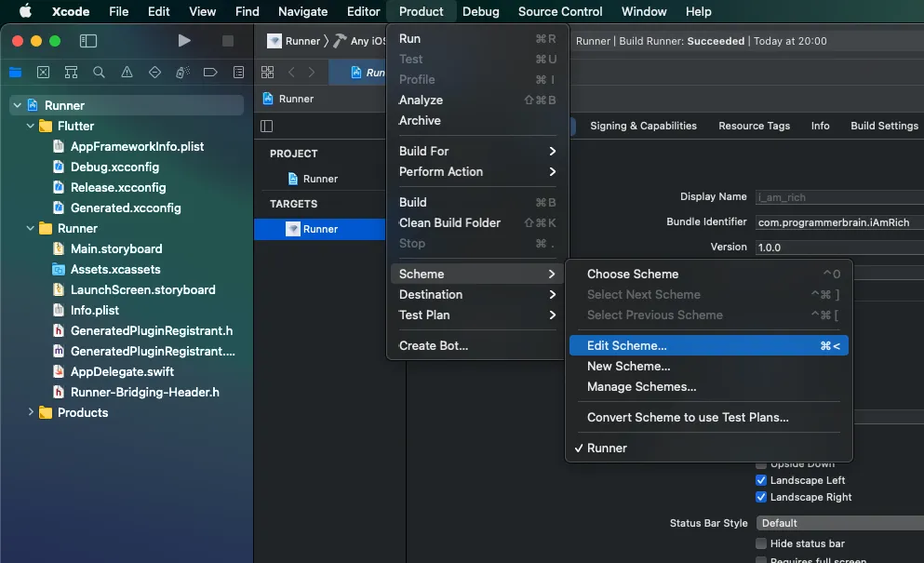
Task: Click the Any iOS device destination
Action: click(359, 41)
